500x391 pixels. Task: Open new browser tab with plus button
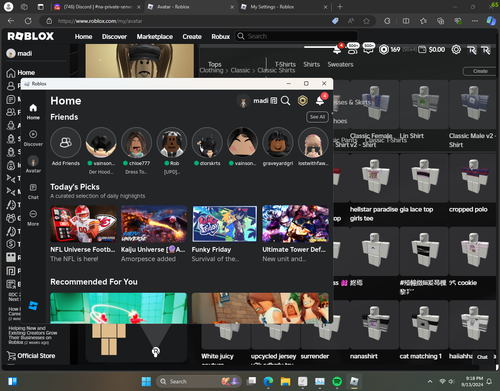[340, 7]
